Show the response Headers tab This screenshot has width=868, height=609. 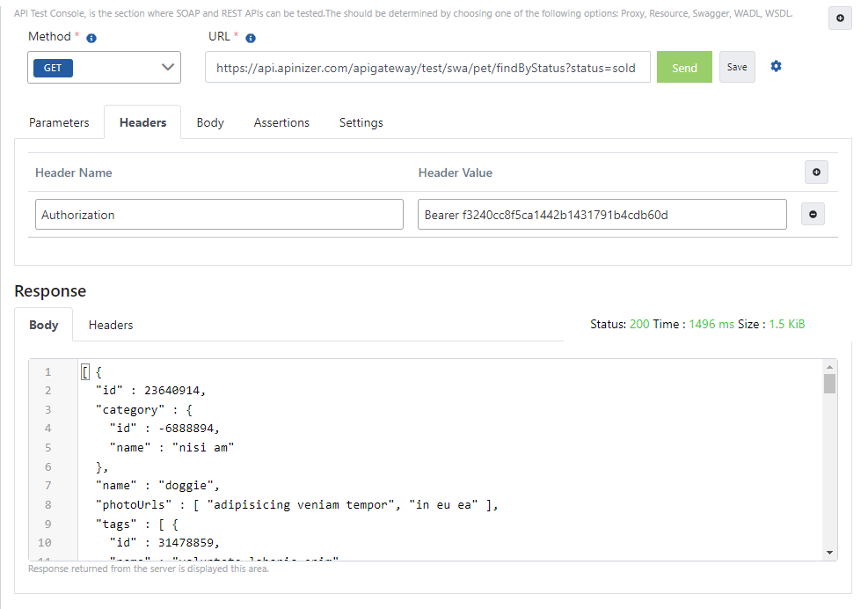(x=111, y=326)
